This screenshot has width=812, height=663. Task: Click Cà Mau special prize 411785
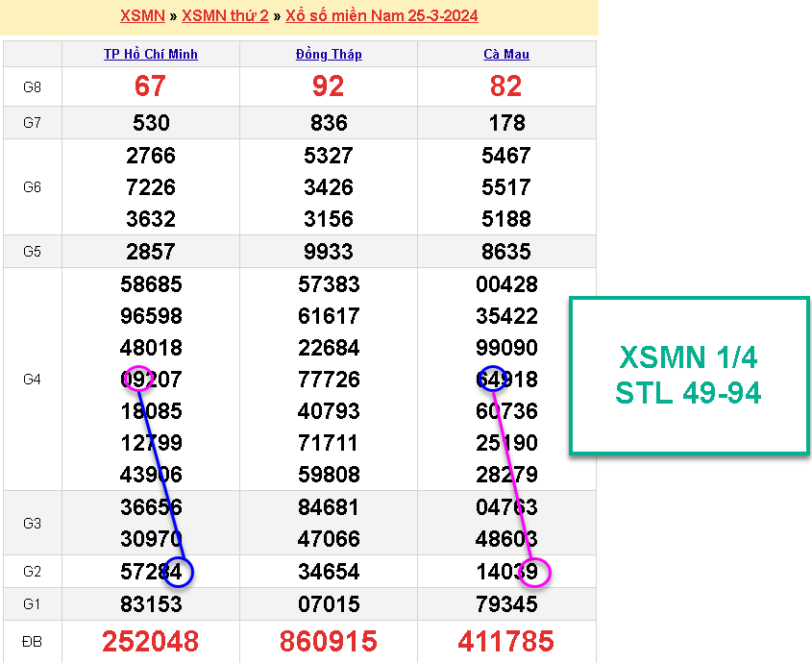click(x=506, y=641)
